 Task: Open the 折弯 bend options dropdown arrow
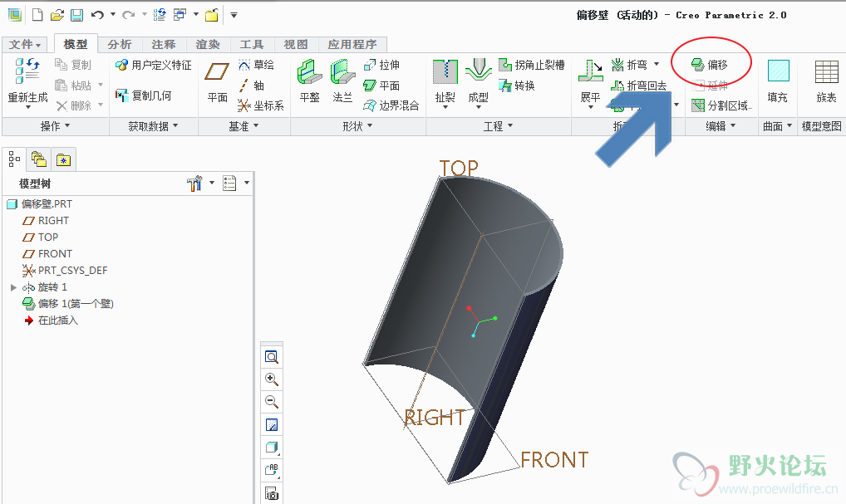(x=657, y=64)
